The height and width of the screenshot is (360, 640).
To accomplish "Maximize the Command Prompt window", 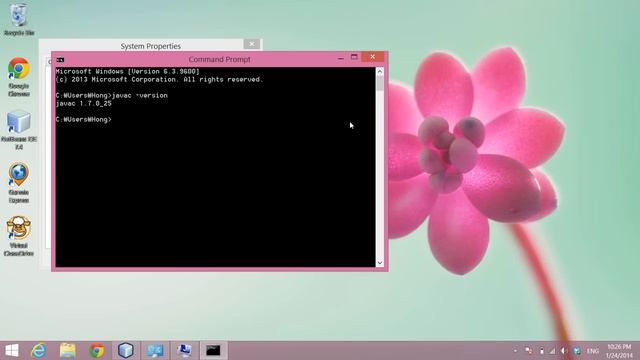I will tap(354, 57).
